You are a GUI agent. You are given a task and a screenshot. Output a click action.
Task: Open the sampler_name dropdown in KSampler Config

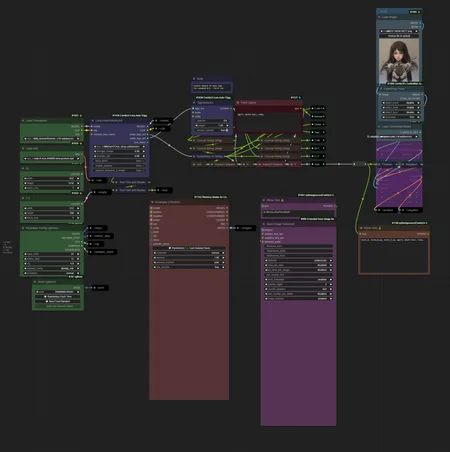click(52, 268)
